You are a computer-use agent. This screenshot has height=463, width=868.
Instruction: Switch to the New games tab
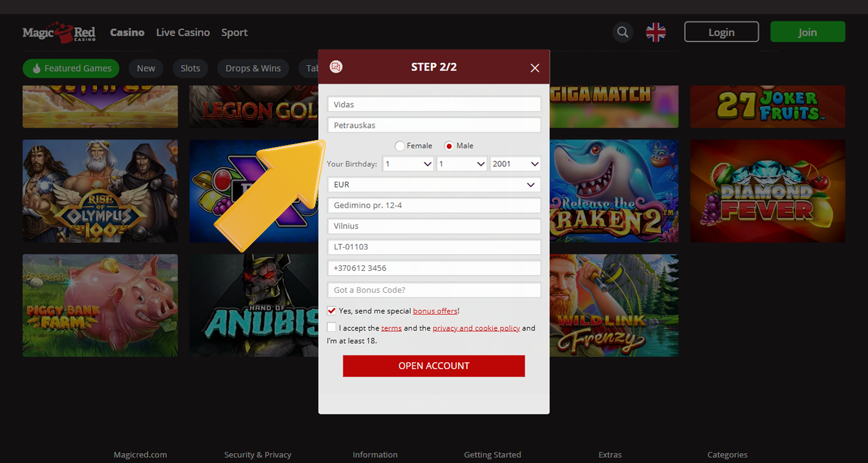point(146,68)
